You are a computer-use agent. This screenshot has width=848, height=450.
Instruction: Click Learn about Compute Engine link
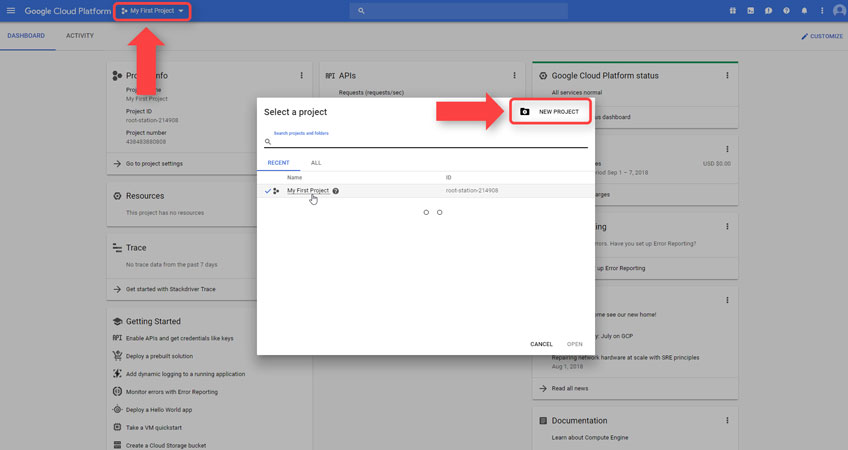coord(589,438)
